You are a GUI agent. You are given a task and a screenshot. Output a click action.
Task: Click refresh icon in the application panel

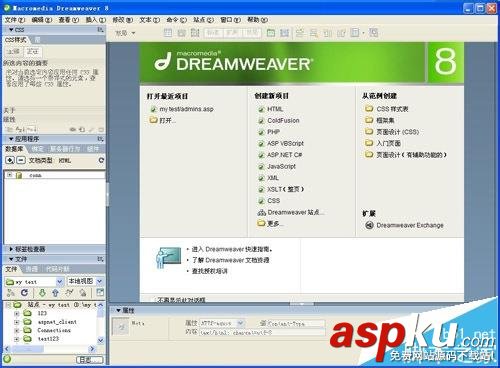101,160
